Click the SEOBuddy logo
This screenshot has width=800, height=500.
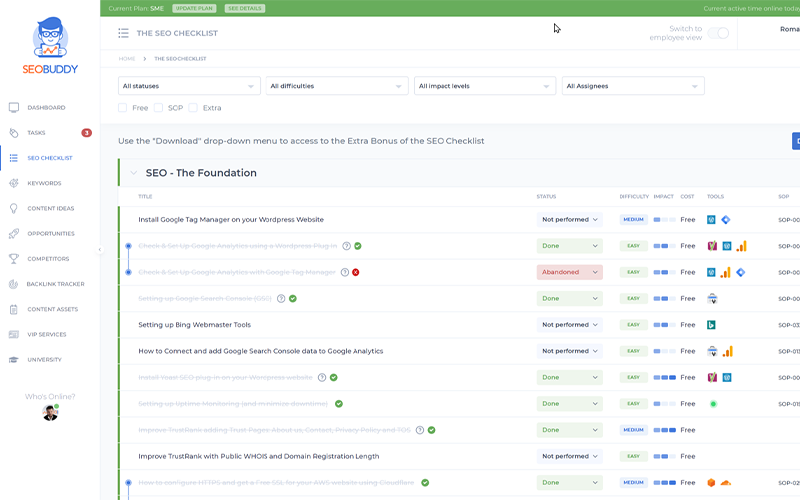50,45
